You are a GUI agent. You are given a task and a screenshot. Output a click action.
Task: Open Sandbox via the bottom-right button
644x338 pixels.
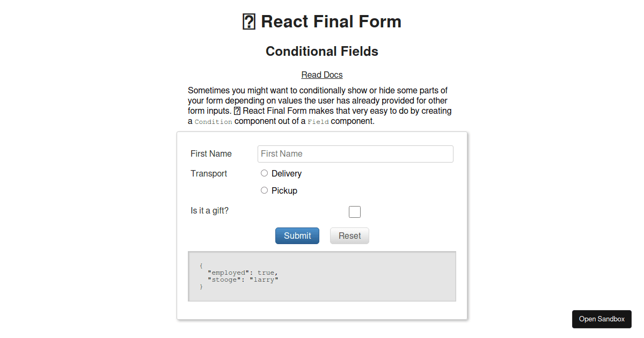pyautogui.click(x=602, y=319)
